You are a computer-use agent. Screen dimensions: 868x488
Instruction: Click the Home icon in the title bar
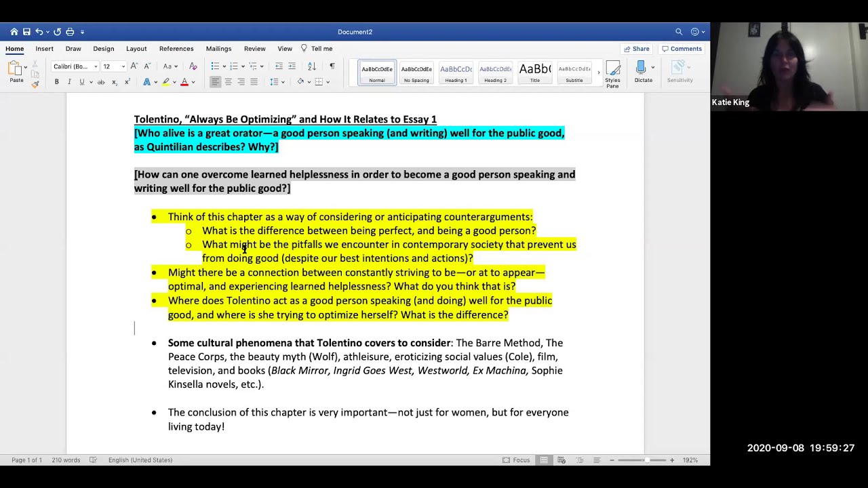pos(14,32)
